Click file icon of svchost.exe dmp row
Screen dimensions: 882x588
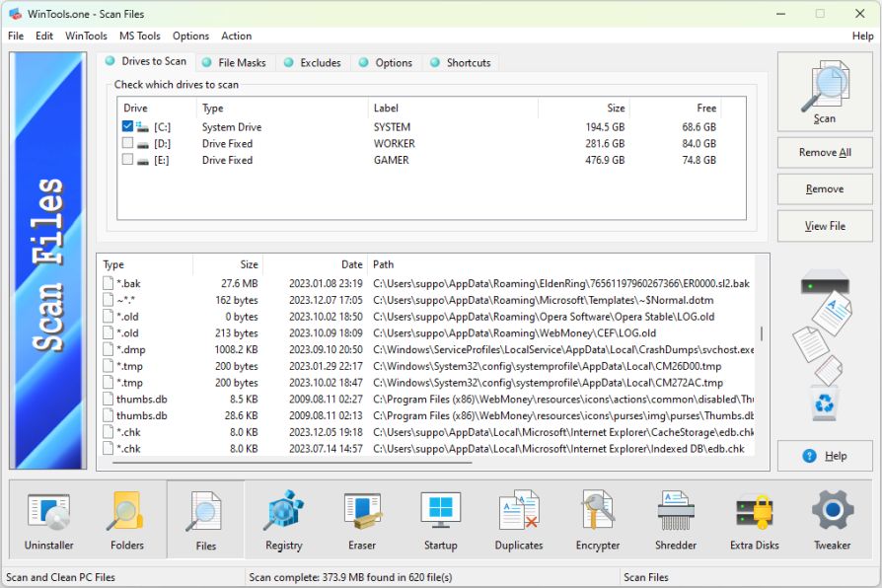point(108,349)
